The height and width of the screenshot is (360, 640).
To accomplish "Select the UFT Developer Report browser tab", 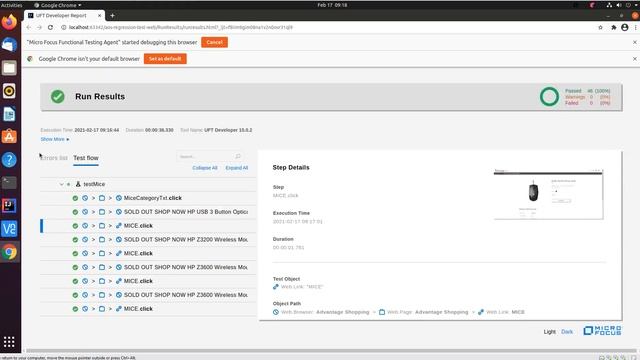I will (64, 16).
